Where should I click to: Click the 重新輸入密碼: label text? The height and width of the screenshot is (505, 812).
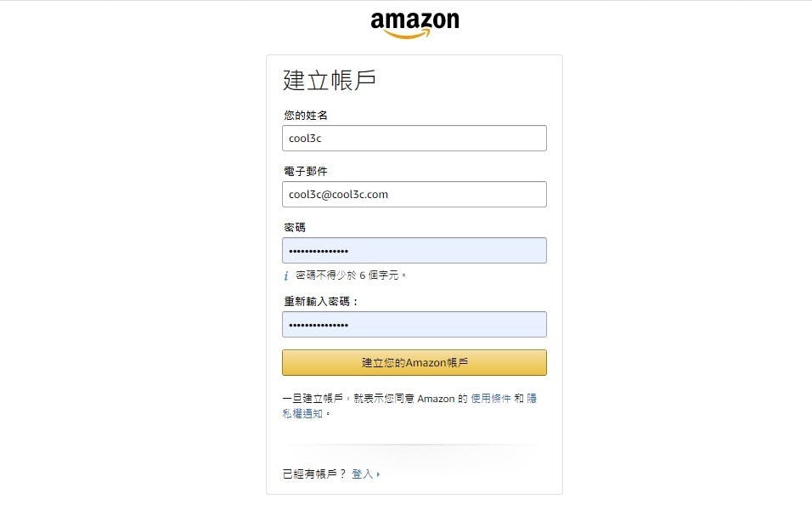point(321,301)
